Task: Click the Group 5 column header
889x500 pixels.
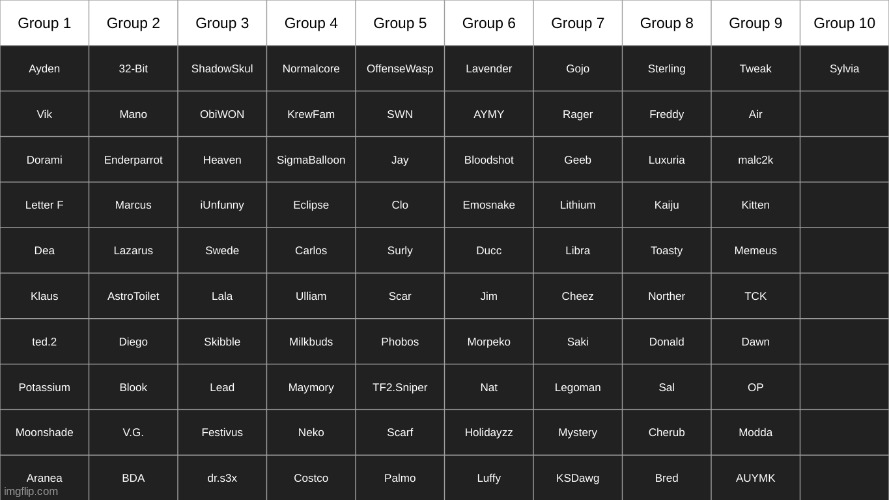Action: 400,23
